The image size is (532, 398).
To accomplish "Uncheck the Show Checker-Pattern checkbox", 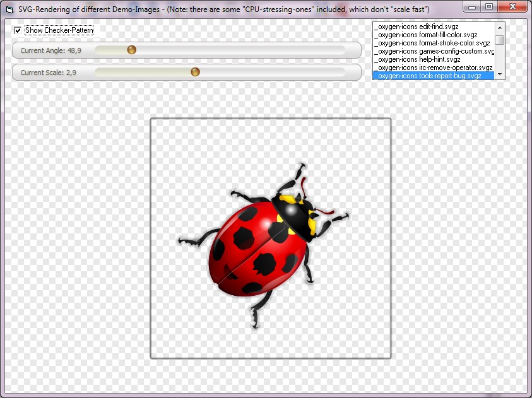I will coord(18,30).
